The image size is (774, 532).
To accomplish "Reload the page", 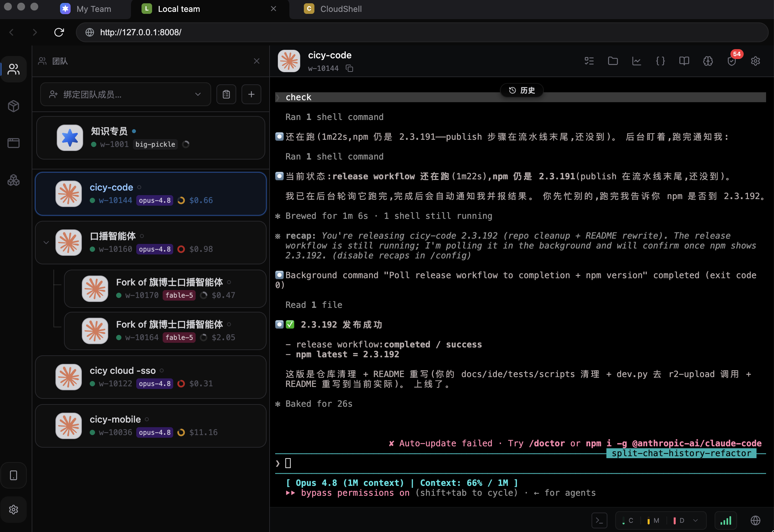I will [x=59, y=32].
